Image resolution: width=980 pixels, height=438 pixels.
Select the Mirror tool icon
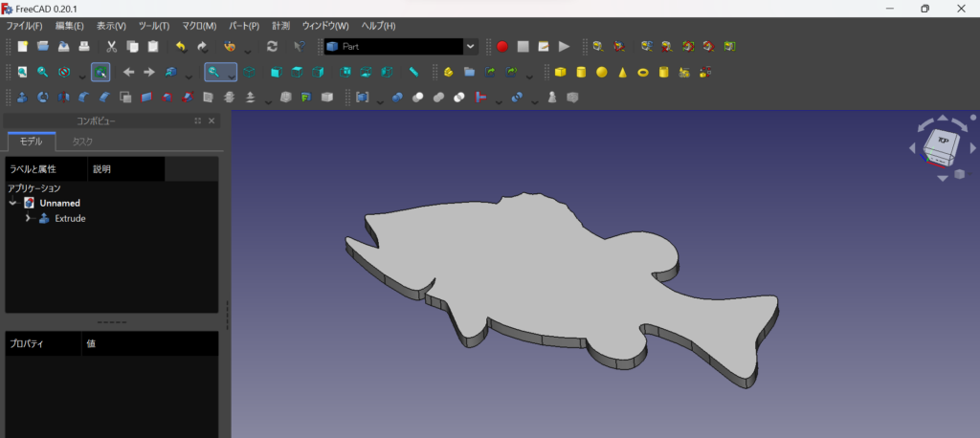[63, 98]
